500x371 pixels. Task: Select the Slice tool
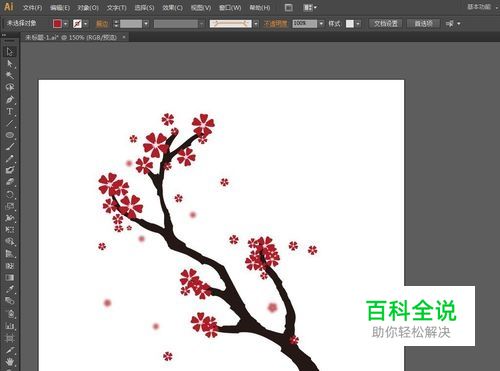point(10,350)
